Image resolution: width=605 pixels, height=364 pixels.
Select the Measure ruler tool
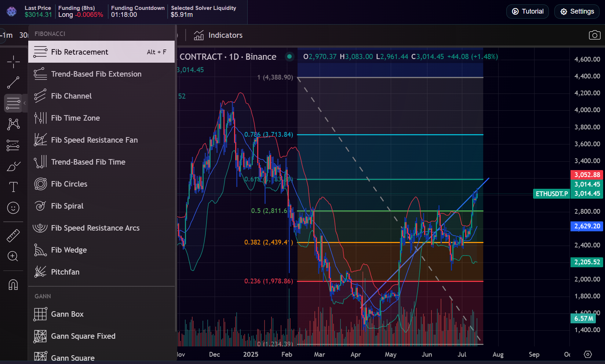point(13,235)
